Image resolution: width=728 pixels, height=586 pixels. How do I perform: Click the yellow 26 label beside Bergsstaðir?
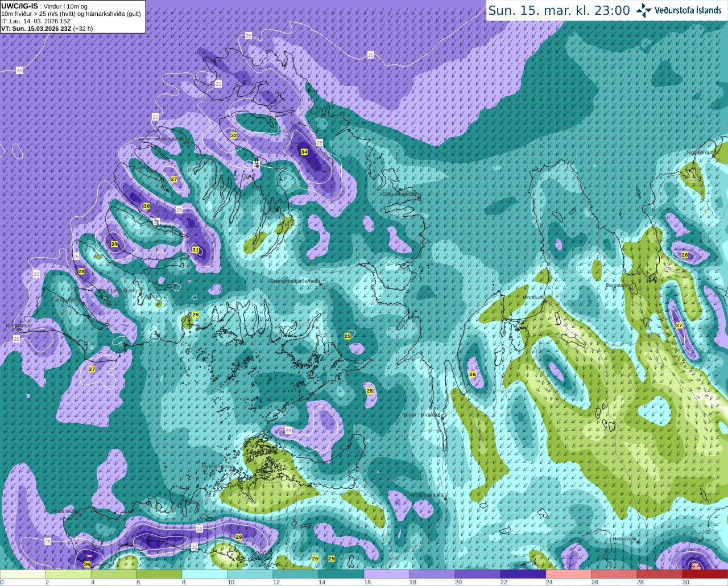click(685, 255)
